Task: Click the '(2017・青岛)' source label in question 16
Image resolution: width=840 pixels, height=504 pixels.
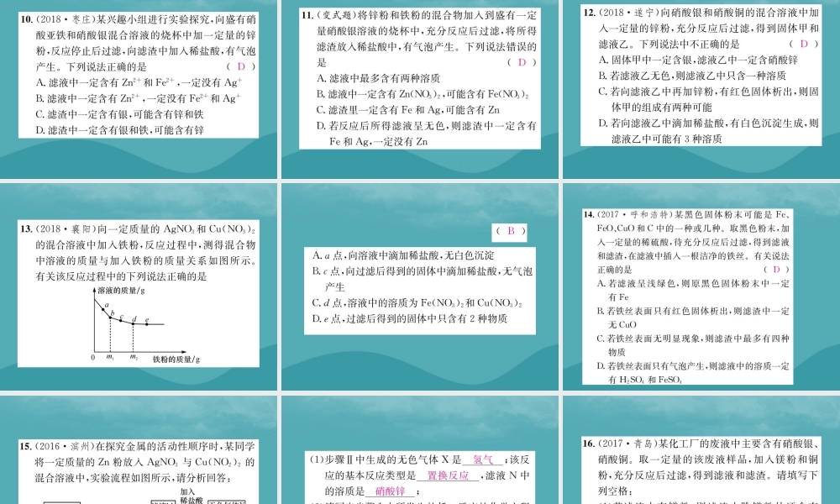Action: coord(627,444)
